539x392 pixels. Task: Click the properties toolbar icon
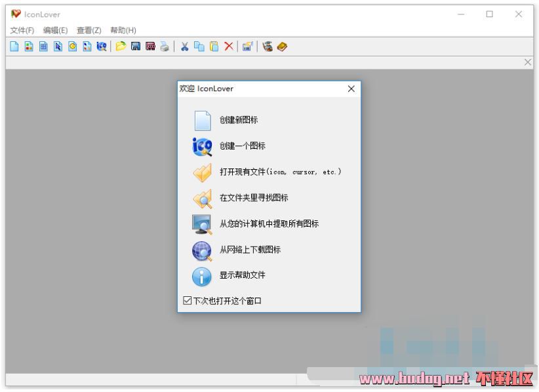pos(247,46)
